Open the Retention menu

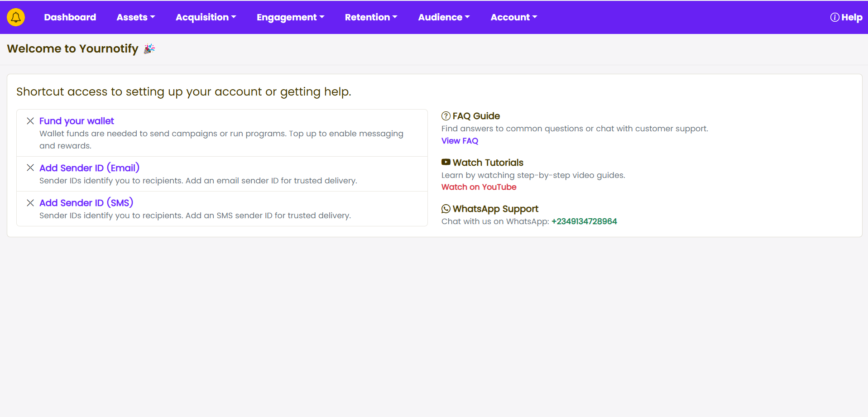pos(371,17)
